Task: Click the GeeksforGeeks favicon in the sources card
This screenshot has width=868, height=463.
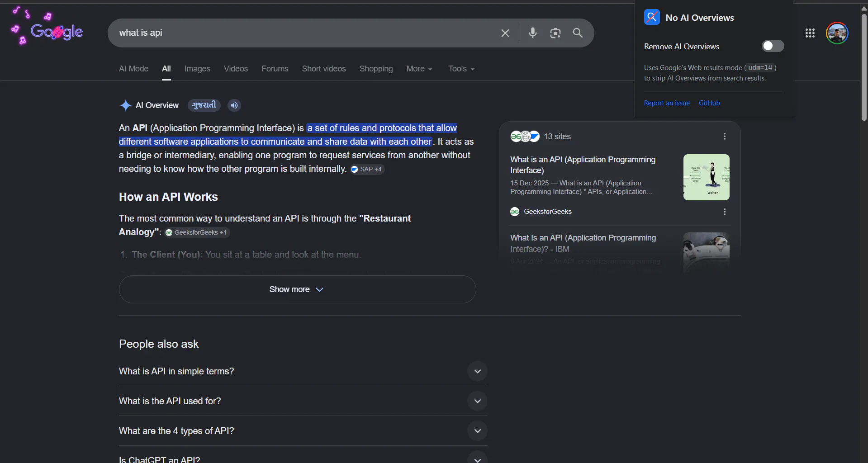Action: tap(515, 212)
